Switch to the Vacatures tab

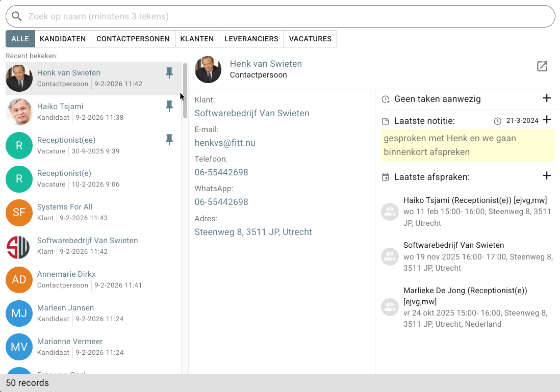[310, 39]
